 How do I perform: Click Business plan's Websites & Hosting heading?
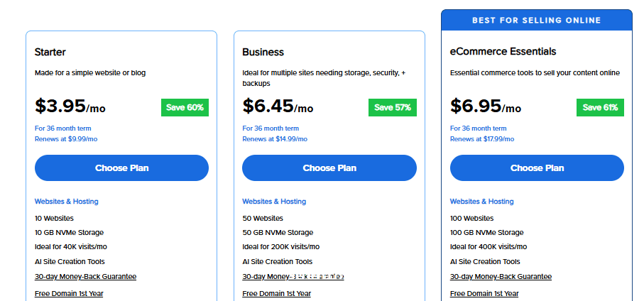[x=274, y=201]
